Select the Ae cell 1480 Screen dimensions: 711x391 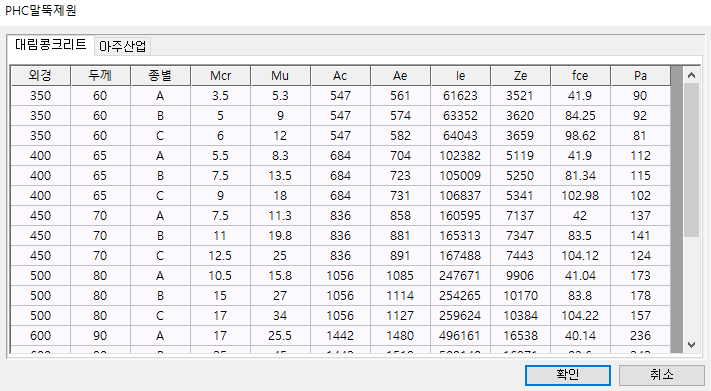point(401,335)
